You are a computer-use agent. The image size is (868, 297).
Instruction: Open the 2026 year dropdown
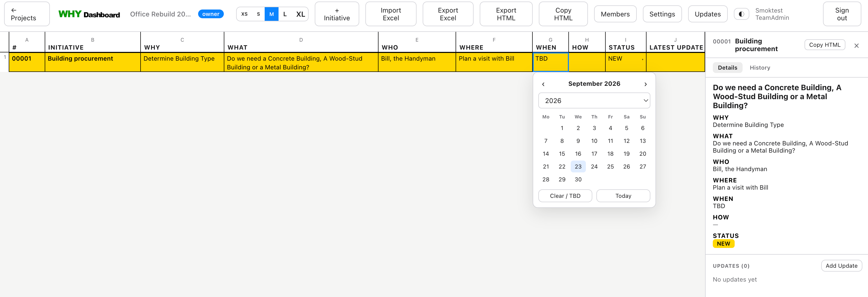[594, 101]
